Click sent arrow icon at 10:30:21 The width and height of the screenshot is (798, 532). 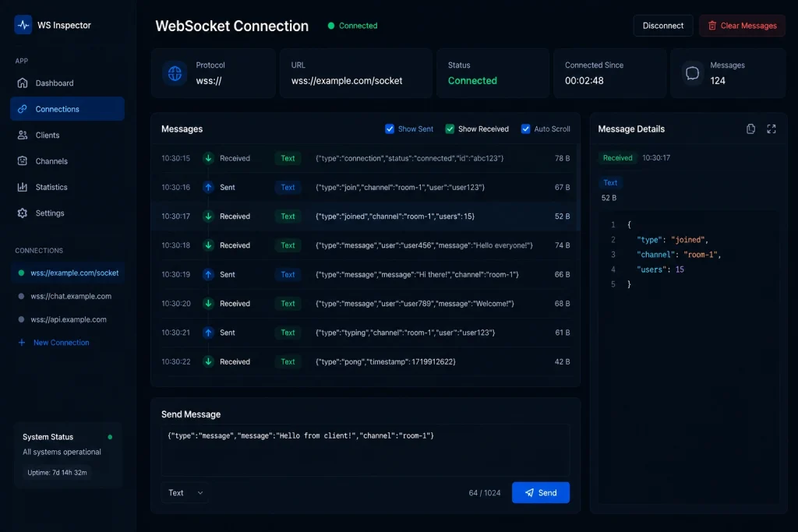tap(208, 332)
